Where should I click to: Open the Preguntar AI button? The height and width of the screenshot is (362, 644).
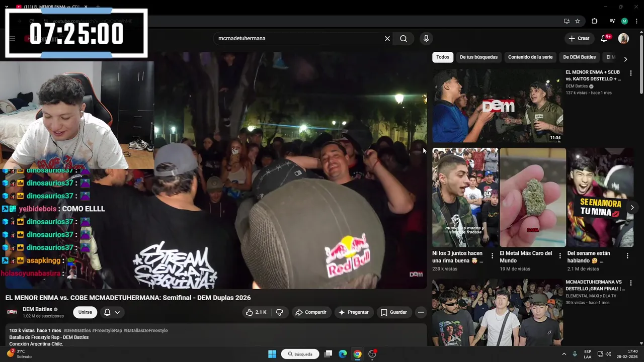pyautogui.click(x=354, y=312)
